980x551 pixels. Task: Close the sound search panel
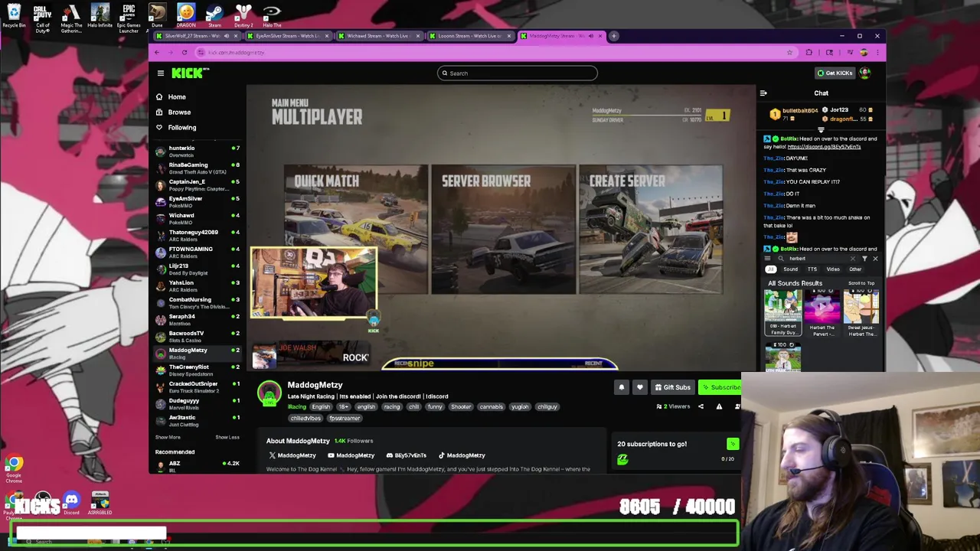[875, 259]
